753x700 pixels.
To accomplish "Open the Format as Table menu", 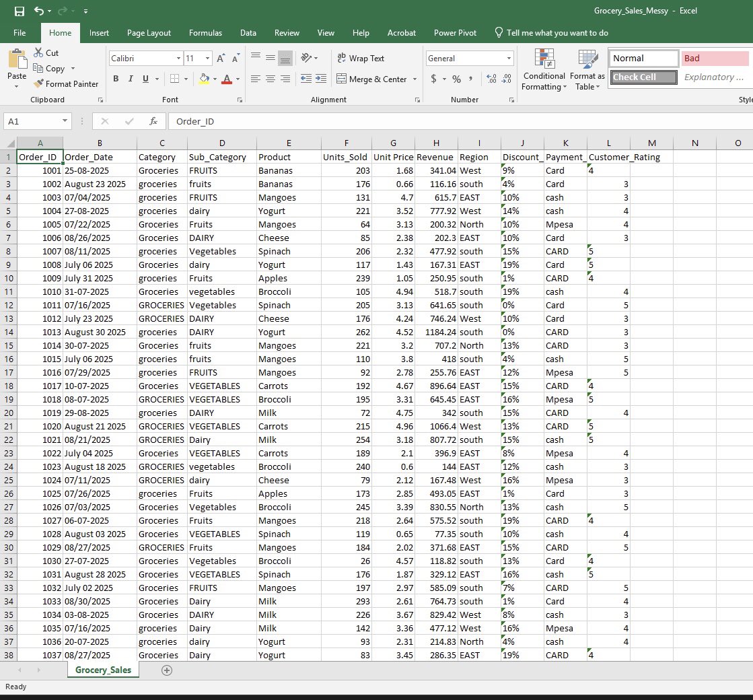I will (587, 70).
